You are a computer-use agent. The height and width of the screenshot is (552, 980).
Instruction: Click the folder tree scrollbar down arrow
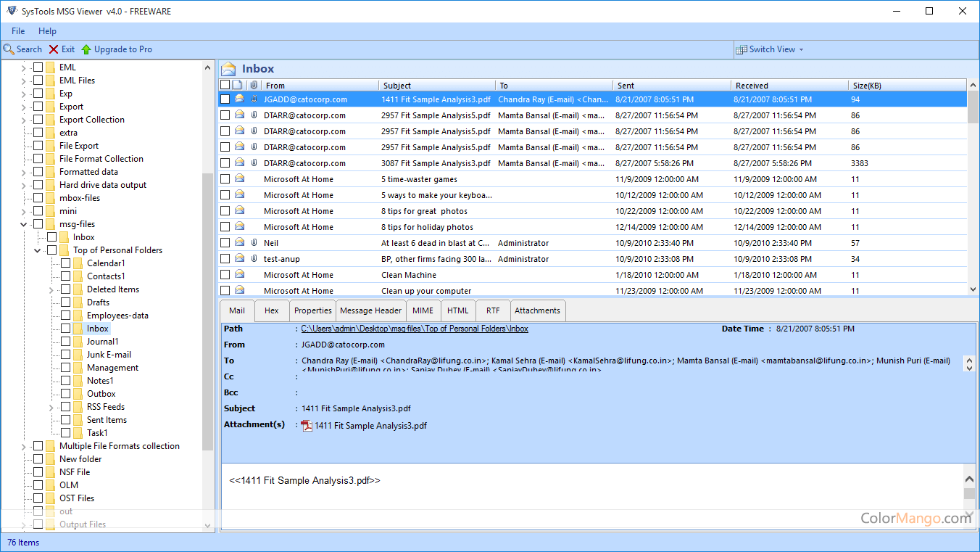click(x=208, y=525)
